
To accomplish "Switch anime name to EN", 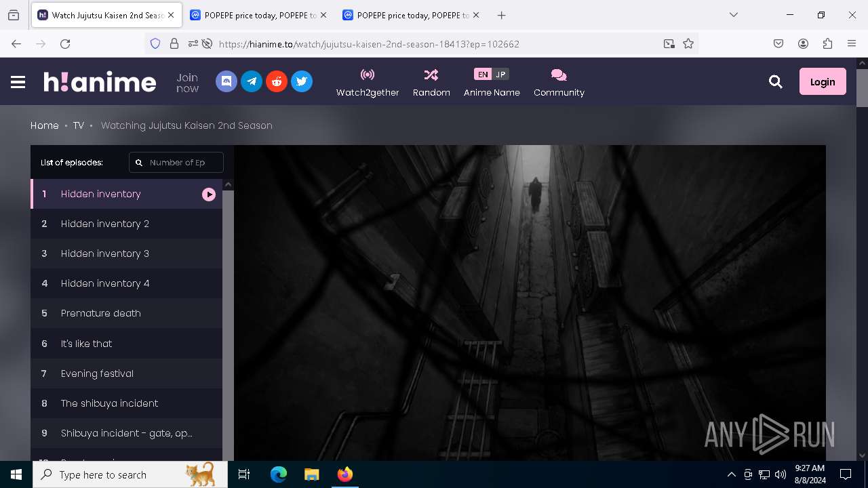I will [483, 75].
